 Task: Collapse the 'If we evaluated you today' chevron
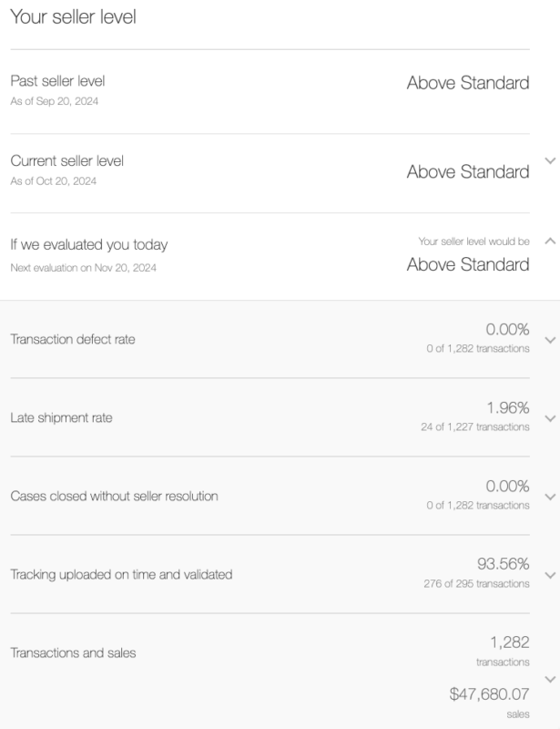(x=548, y=241)
